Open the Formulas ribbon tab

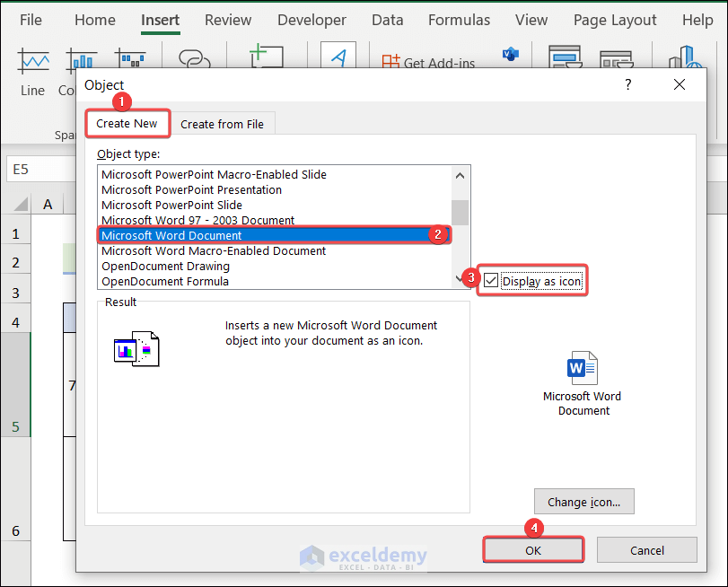point(459,20)
